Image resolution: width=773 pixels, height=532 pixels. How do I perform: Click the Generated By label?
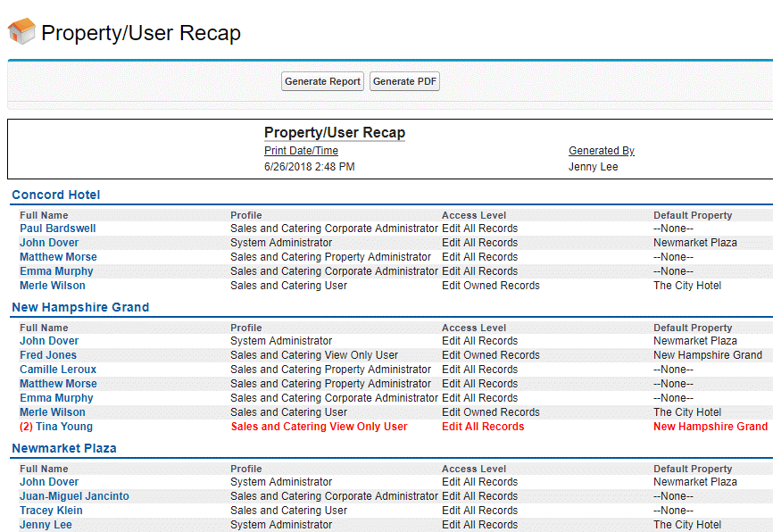tap(602, 151)
